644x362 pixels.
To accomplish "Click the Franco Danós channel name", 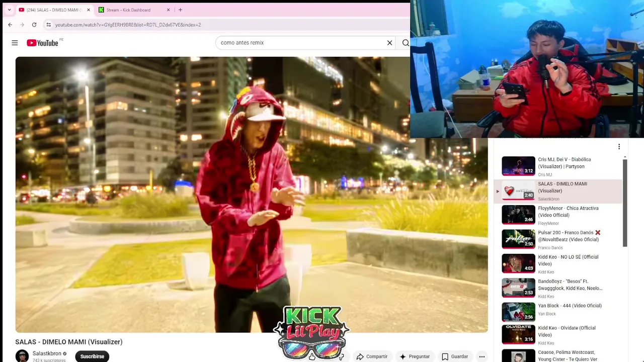I will (550, 248).
